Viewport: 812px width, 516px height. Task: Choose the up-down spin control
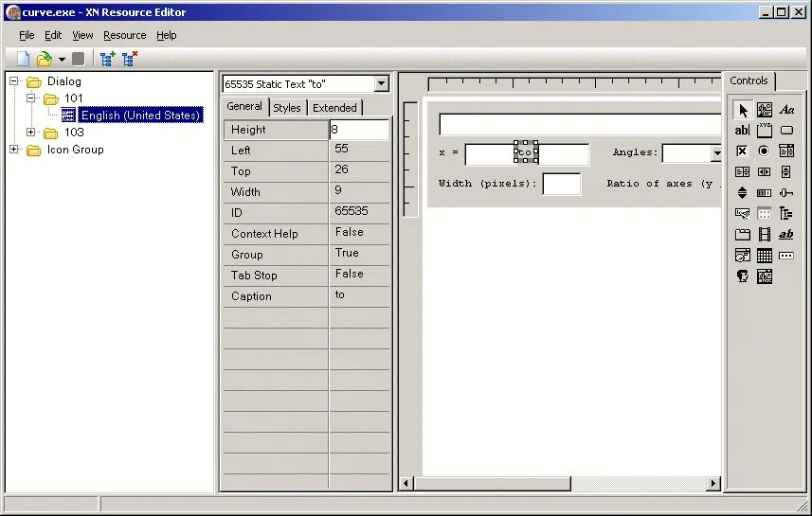(x=743, y=193)
